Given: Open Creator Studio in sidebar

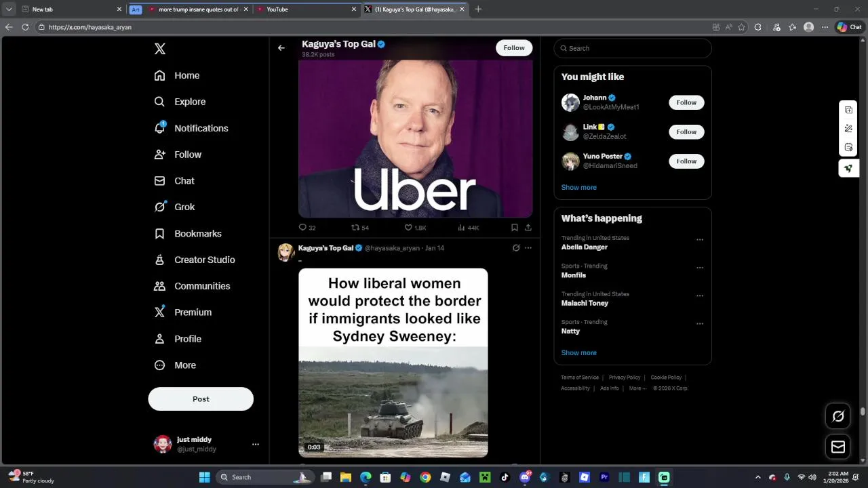Looking at the screenshot, I should point(195,260).
